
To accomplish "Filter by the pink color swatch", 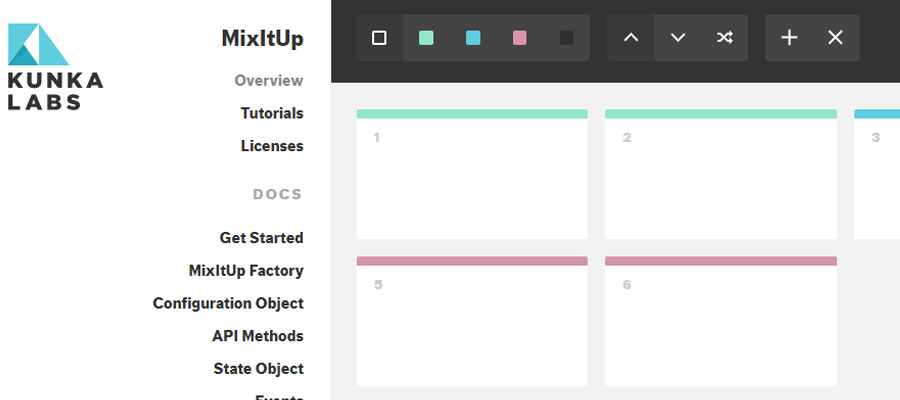I will (519, 38).
